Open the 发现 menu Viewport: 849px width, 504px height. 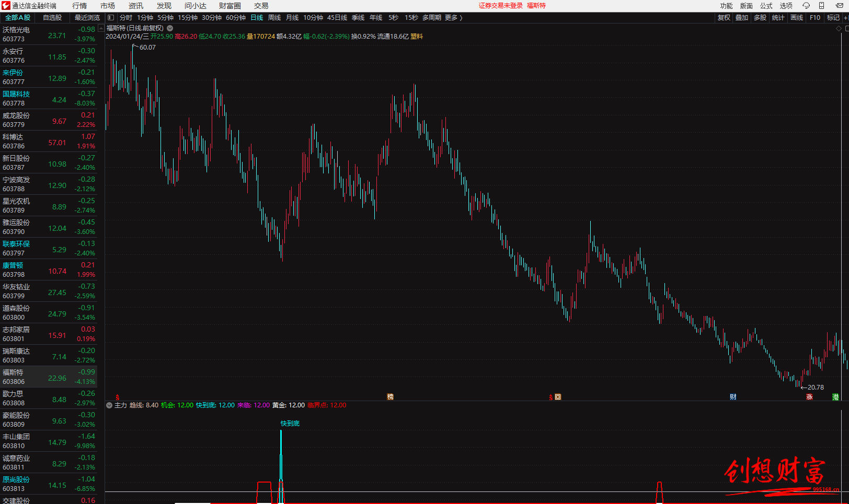(164, 6)
